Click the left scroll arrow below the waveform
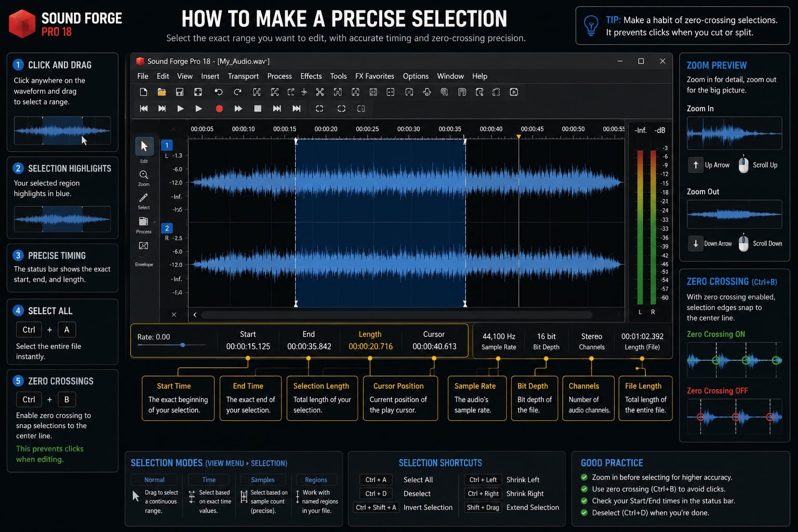798x532 pixels. click(x=195, y=314)
